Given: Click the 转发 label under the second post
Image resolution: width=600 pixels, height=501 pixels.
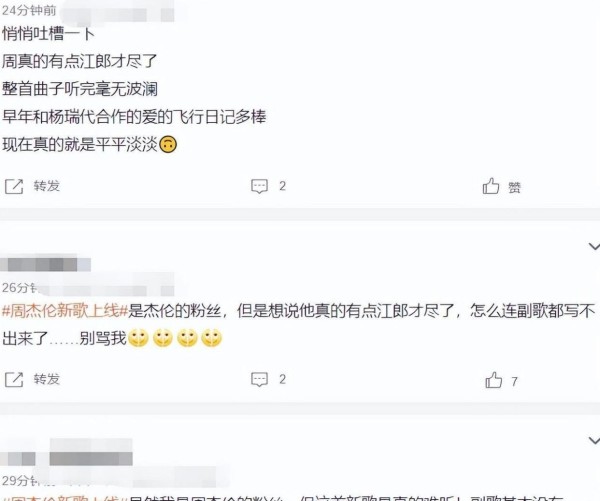Looking at the screenshot, I should (x=47, y=379).
